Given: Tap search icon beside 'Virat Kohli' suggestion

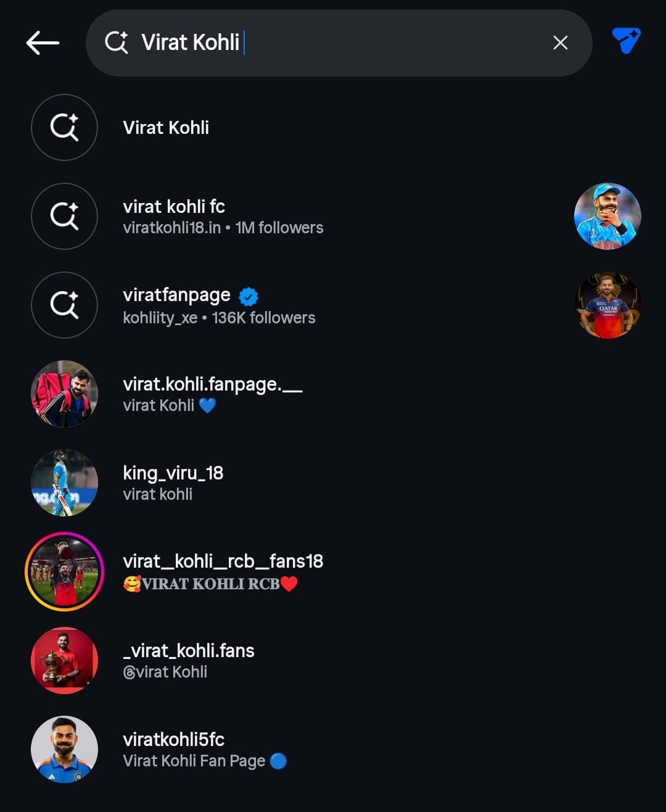Looking at the screenshot, I should [x=64, y=128].
